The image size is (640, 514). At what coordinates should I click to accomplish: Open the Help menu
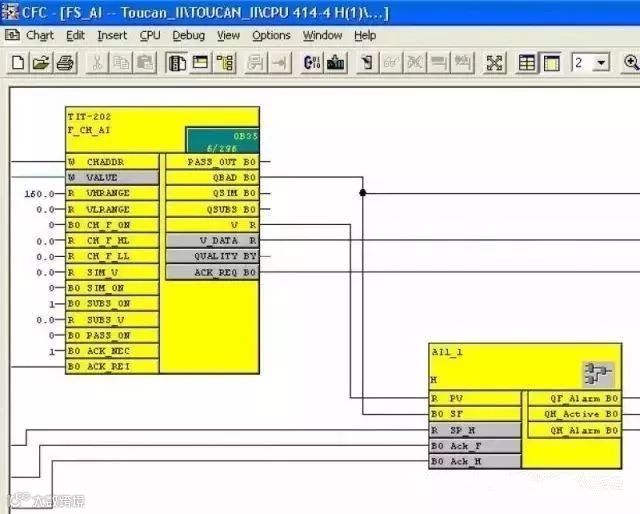(365, 36)
